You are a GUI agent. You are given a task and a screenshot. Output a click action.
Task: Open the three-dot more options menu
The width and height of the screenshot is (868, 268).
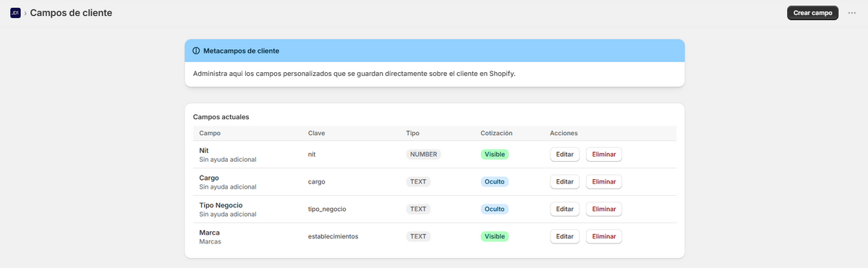tap(852, 13)
